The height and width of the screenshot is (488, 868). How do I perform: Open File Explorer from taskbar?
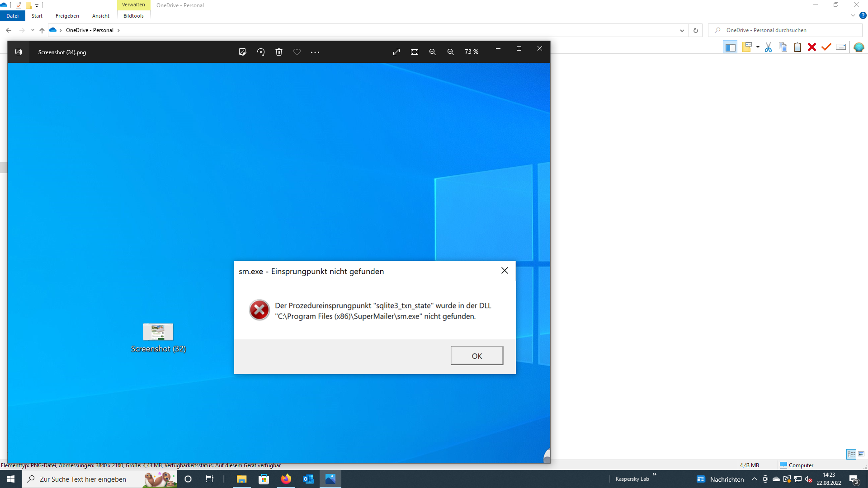pos(242,479)
